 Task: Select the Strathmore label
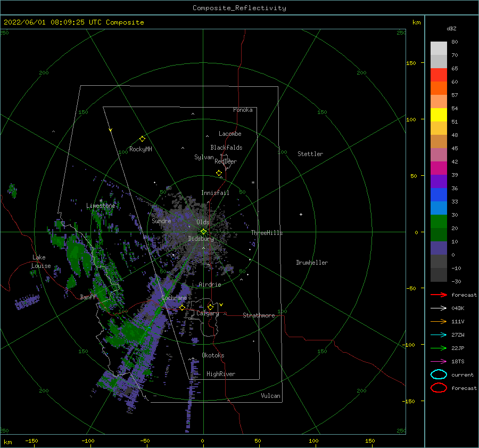point(259,315)
